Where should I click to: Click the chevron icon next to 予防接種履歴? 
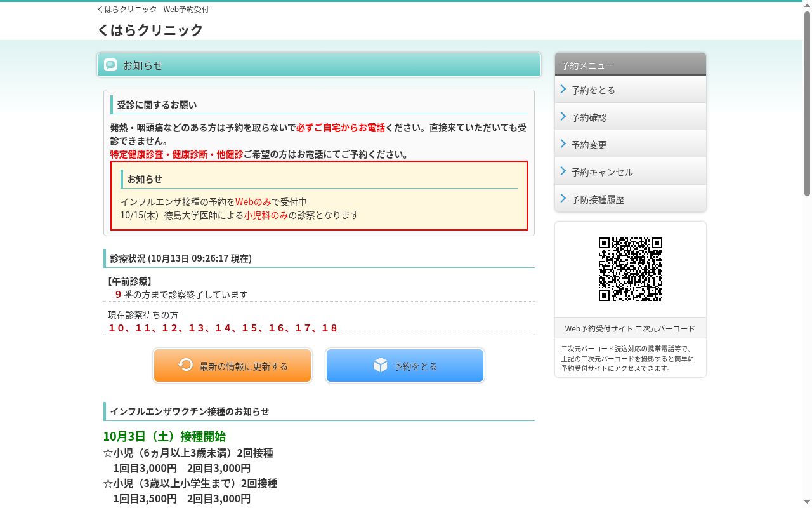point(563,198)
